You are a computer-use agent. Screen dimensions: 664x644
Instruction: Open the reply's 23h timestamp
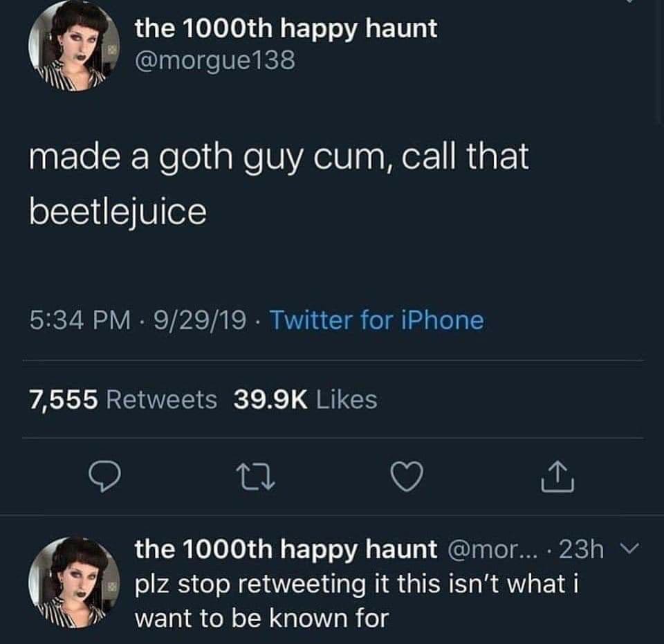(583, 550)
